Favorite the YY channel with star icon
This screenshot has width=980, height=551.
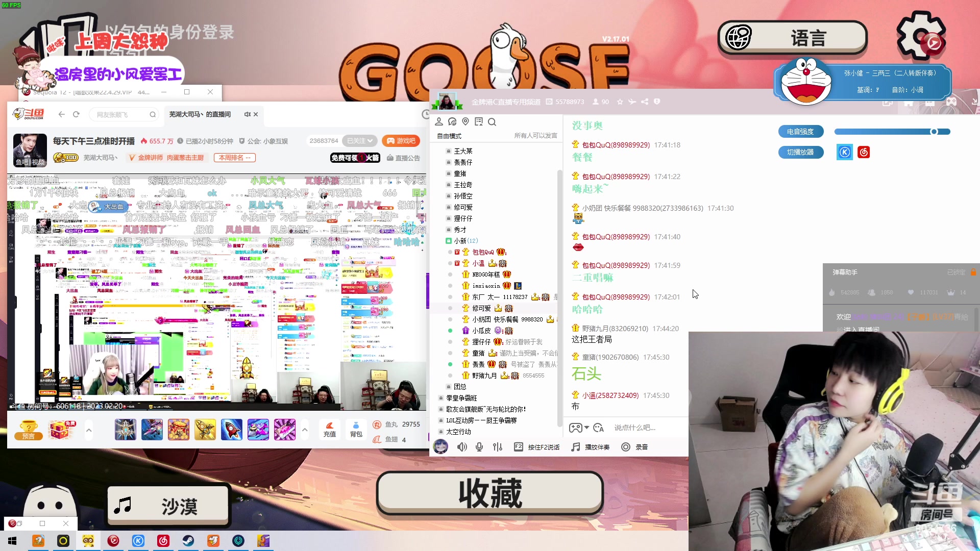pyautogui.click(x=620, y=102)
